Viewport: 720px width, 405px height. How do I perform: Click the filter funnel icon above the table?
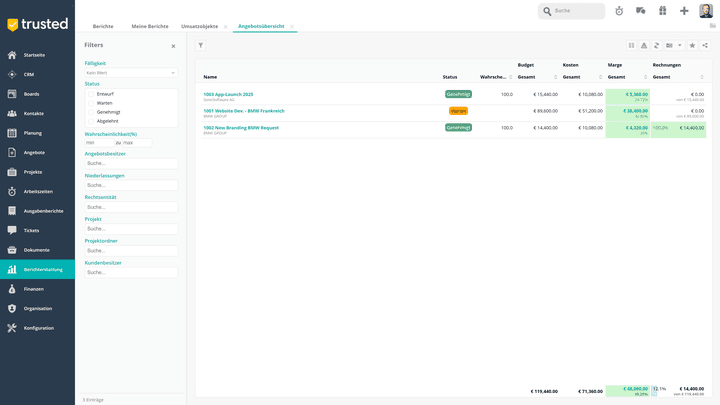[200, 45]
